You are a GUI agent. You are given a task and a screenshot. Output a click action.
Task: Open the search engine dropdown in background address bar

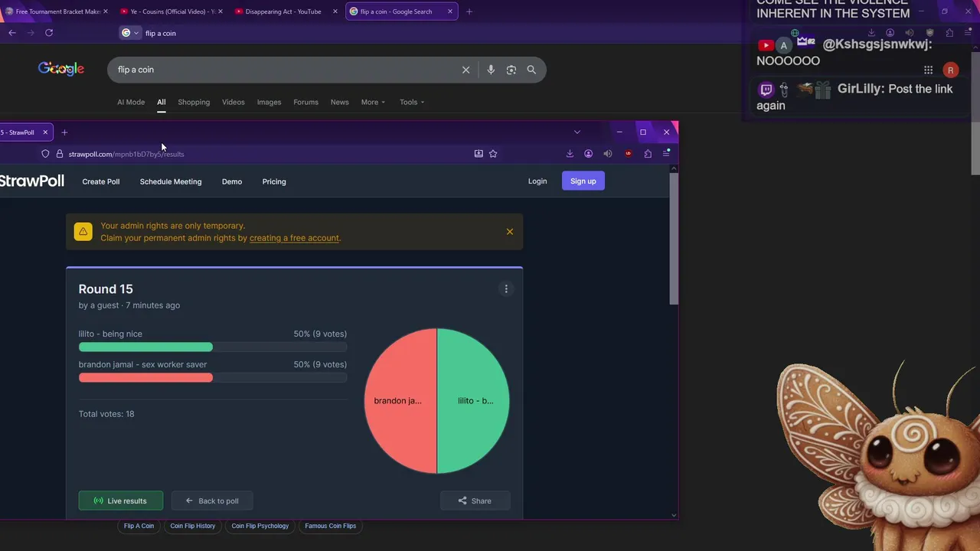(x=130, y=33)
